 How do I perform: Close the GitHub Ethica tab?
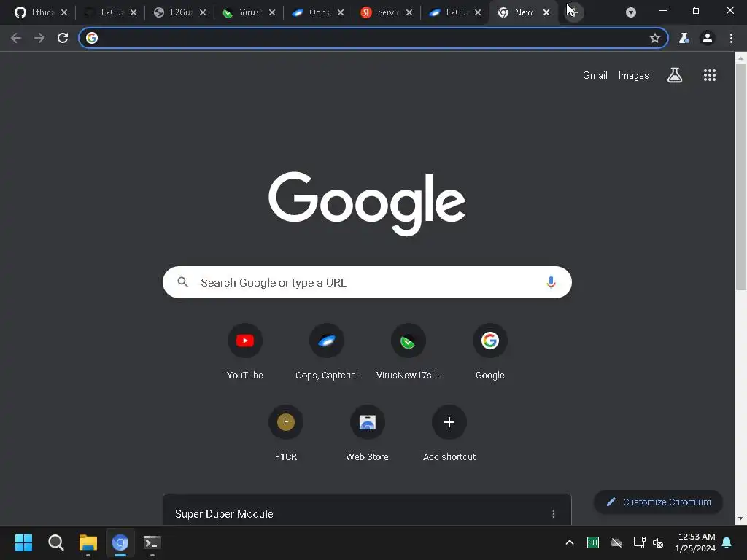[x=64, y=12]
